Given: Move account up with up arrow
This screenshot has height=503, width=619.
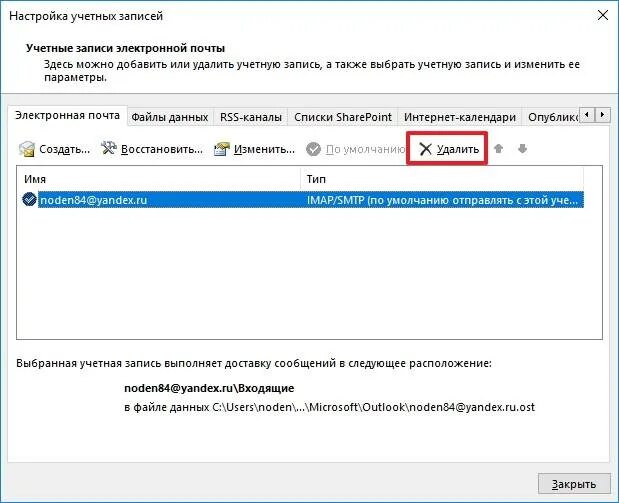Looking at the screenshot, I should [499, 149].
